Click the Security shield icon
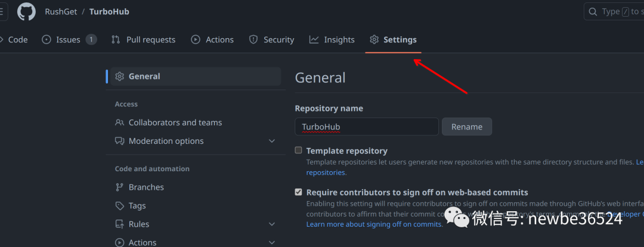Image resolution: width=644 pixels, height=247 pixels. point(253,40)
